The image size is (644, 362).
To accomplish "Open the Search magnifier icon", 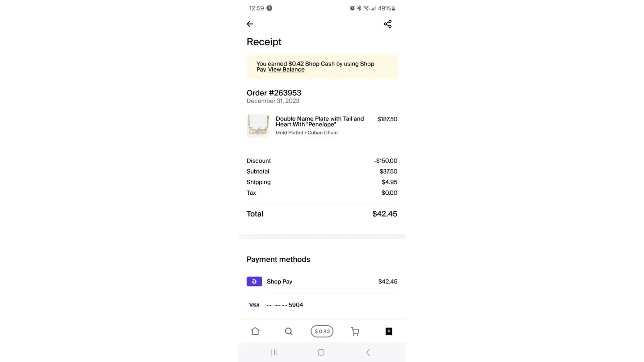I will coord(289,331).
